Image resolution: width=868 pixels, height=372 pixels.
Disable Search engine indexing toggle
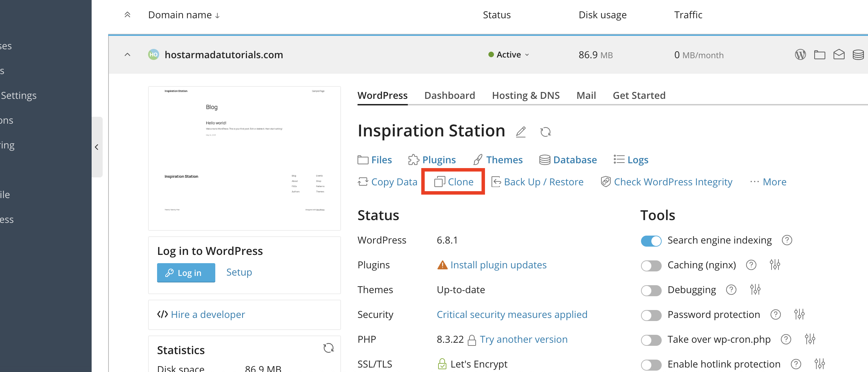click(x=651, y=241)
